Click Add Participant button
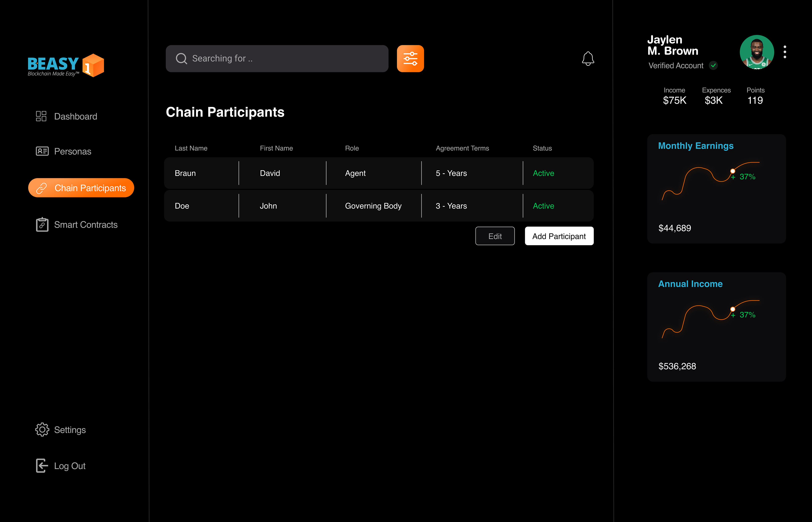The image size is (812, 522). (x=559, y=236)
